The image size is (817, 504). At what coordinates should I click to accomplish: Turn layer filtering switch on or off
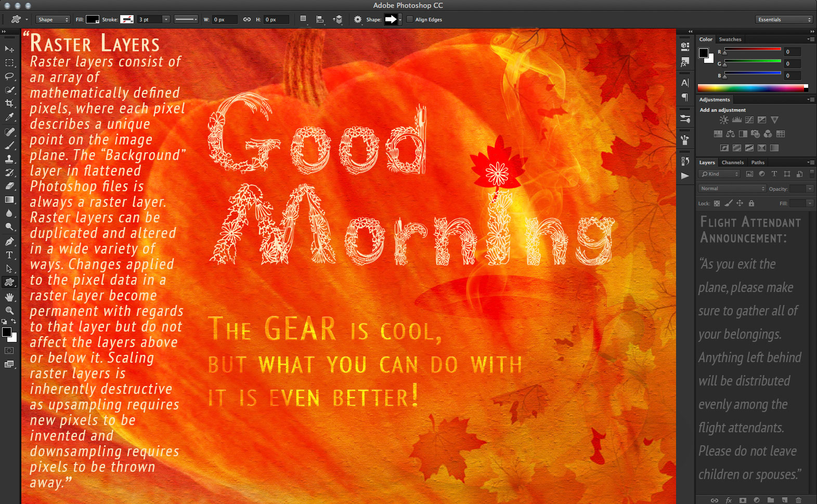pos(812,174)
